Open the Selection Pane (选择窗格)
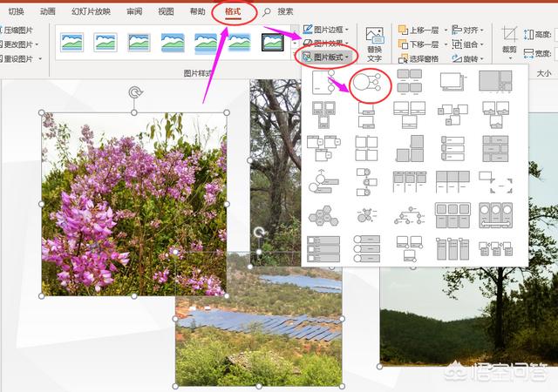The height and width of the screenshot is (392, 558). tap(423, 58)
